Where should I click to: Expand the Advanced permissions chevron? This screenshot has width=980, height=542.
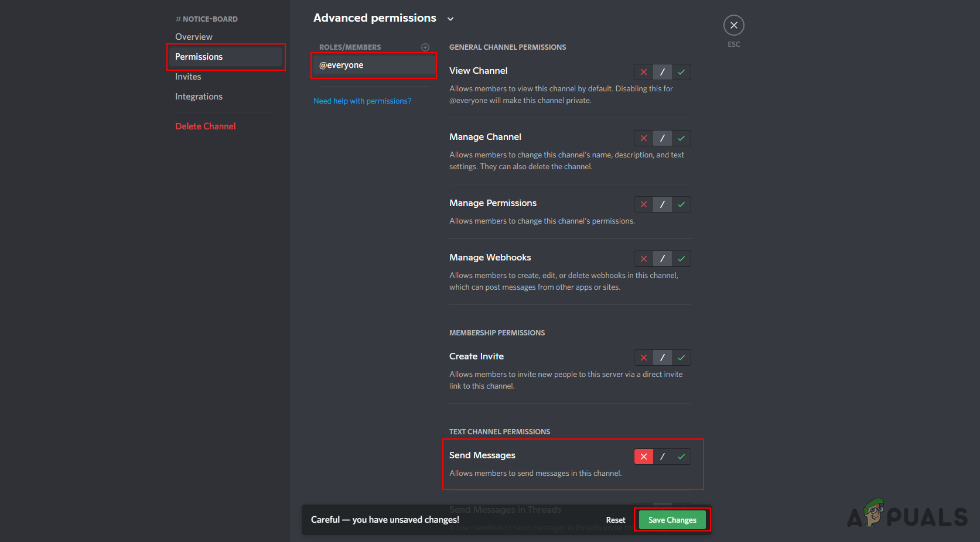pyautogui.click(x=450, y=19)
